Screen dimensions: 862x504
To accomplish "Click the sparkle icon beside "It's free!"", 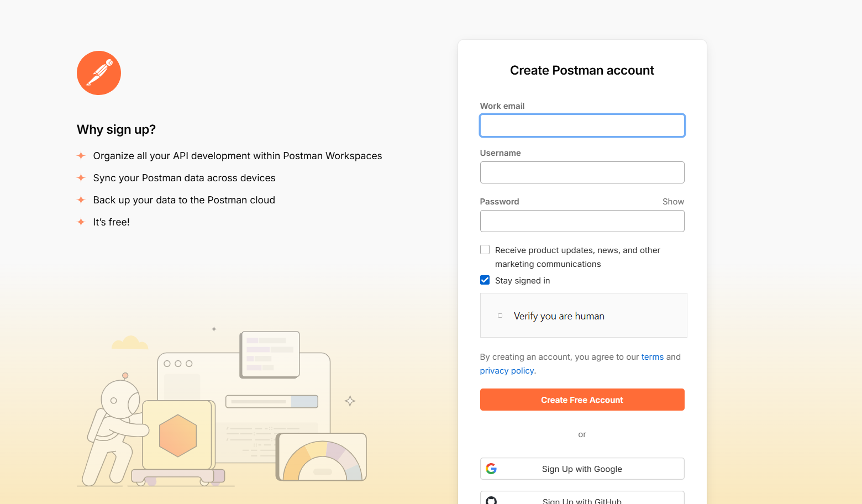I will point(81,222).
